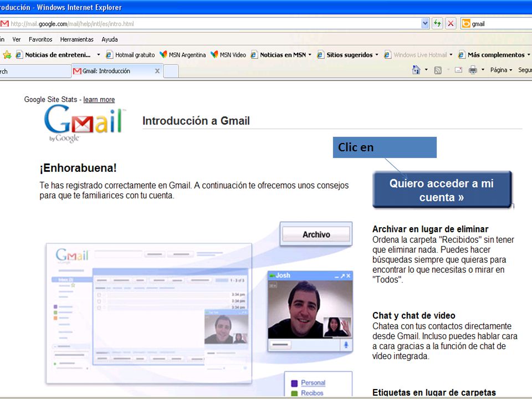Image resolution: width=532 pixels, height=399 pixels.
Task: Expand the Noticias en MSN dropdown arrow
Action: click(310, 55)
